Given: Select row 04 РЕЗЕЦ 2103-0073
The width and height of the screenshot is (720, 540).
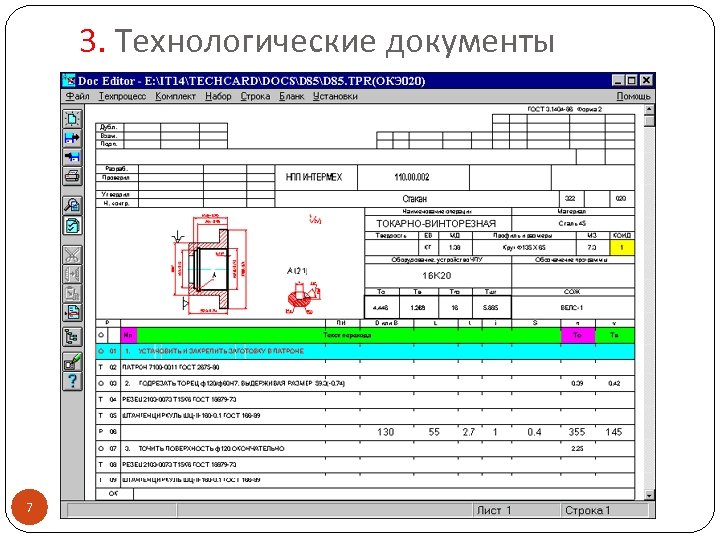Looking at the screenshot, I should (365, 399).
